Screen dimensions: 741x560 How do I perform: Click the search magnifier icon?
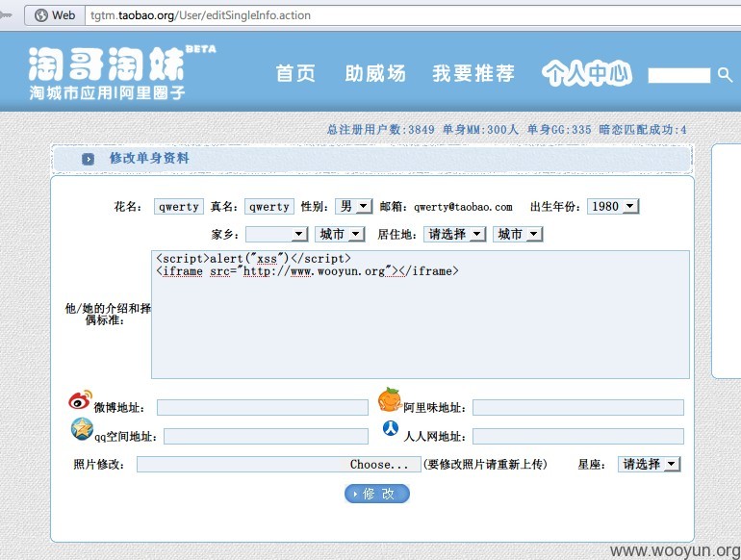coord(725,75)
